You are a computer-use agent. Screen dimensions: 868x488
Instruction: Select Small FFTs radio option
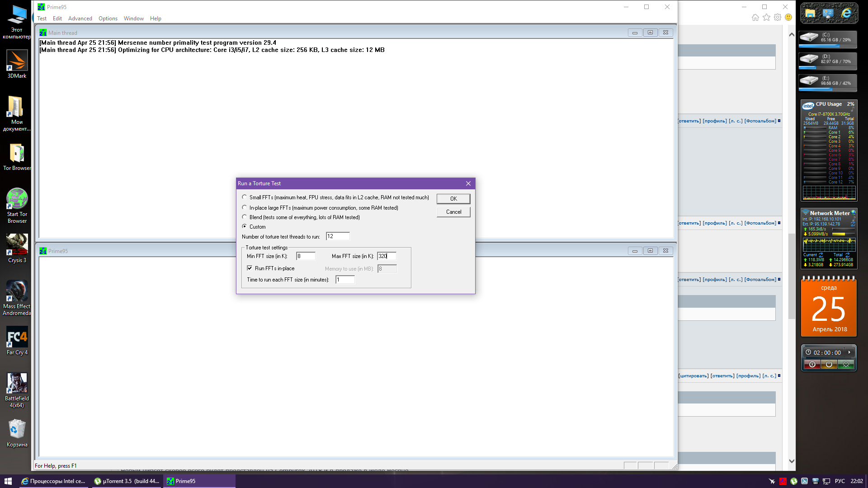point(245,197)
